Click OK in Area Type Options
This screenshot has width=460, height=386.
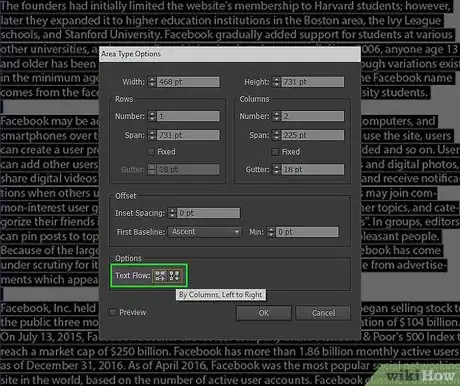(x=264, y=313)
